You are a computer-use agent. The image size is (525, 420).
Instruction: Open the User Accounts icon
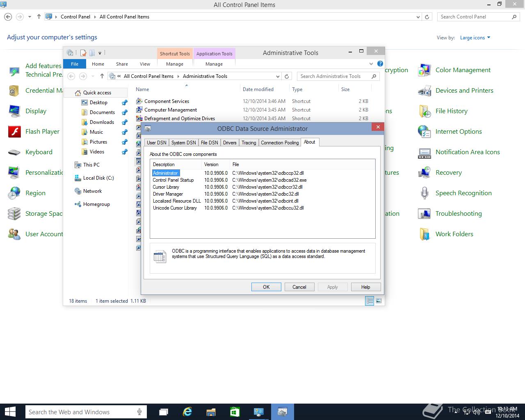14,234
